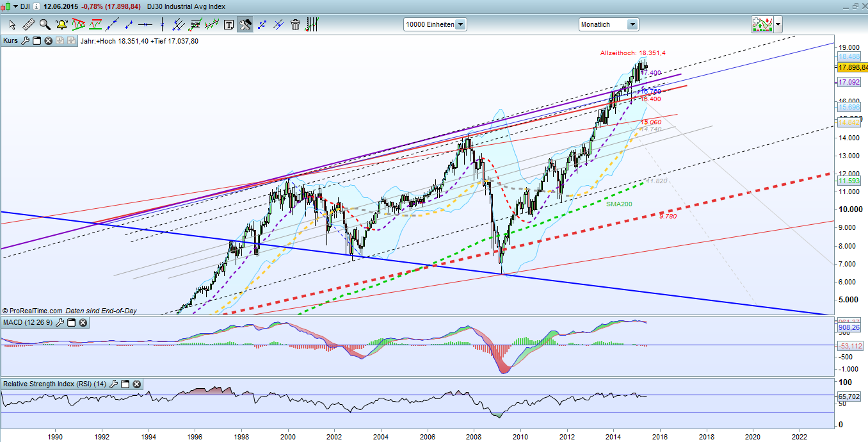Select the dotted blue line tool

[x=262, y=25]
